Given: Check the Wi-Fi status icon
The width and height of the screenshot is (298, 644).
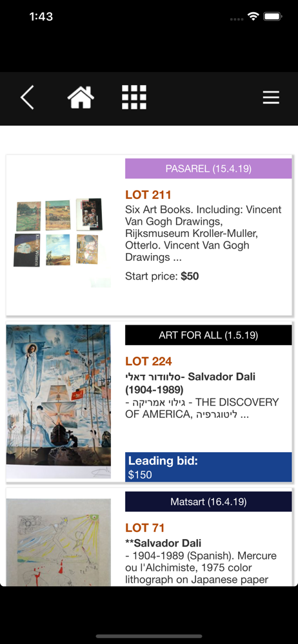Looking at the screenshot, I should (253, 17).
